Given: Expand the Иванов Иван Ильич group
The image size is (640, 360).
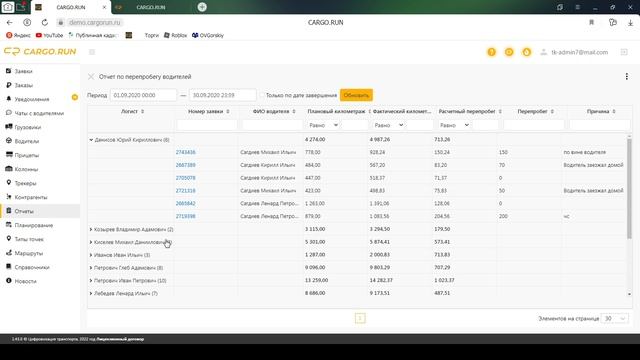Looking at the screenshot, I should 91,255.
